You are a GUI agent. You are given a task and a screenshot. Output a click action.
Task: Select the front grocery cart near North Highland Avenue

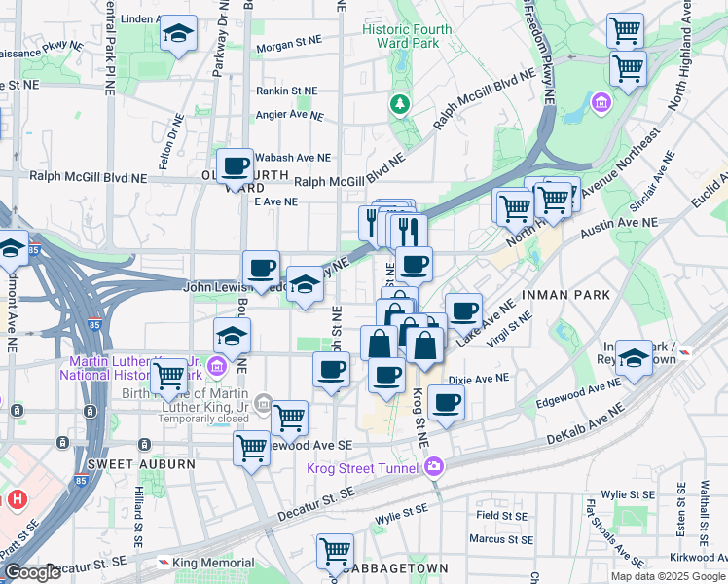(x=553, y=203)
